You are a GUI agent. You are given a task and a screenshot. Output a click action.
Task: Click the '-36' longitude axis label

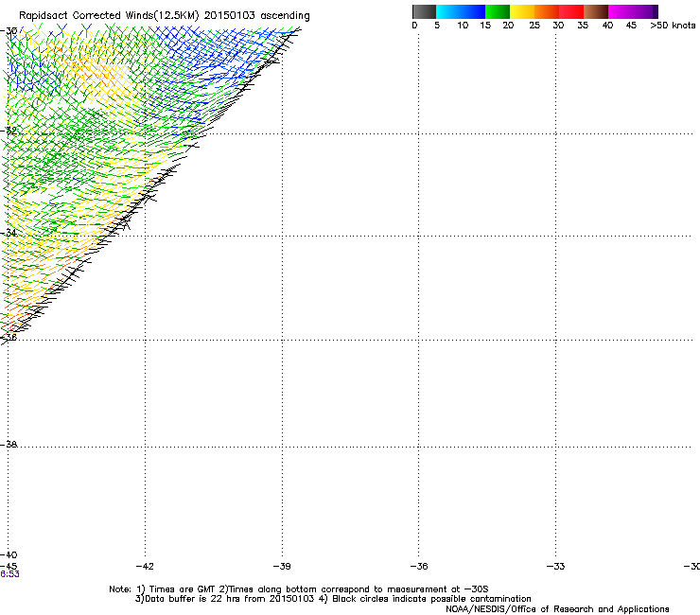click(419, 567)
